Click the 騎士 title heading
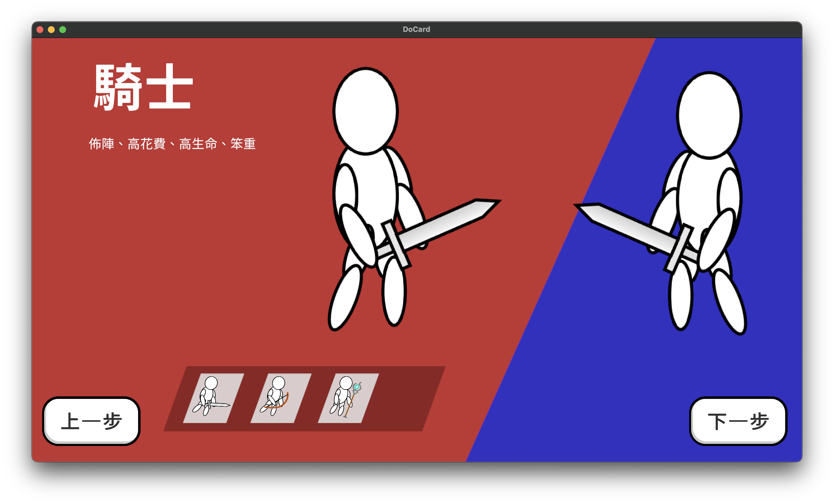This screenshot has width=834, height=504. [143, 87]
